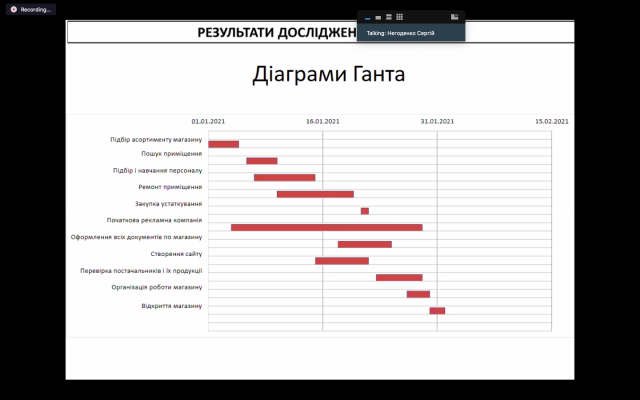The height and width of the screenshot is (400, 640).
Task: Select the 'Організація роботи магазину' bar
Action: (x=418, y=294)
